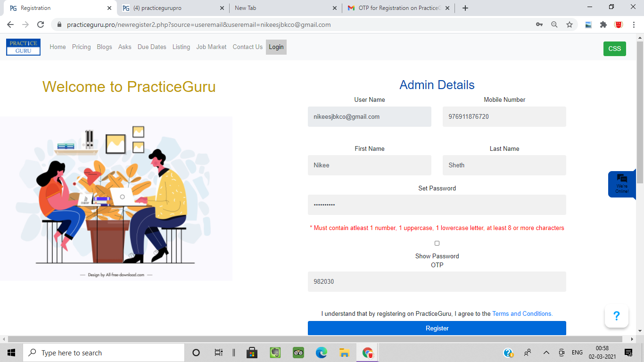Open the Extensions puzzle piece menu

(603, 25)
